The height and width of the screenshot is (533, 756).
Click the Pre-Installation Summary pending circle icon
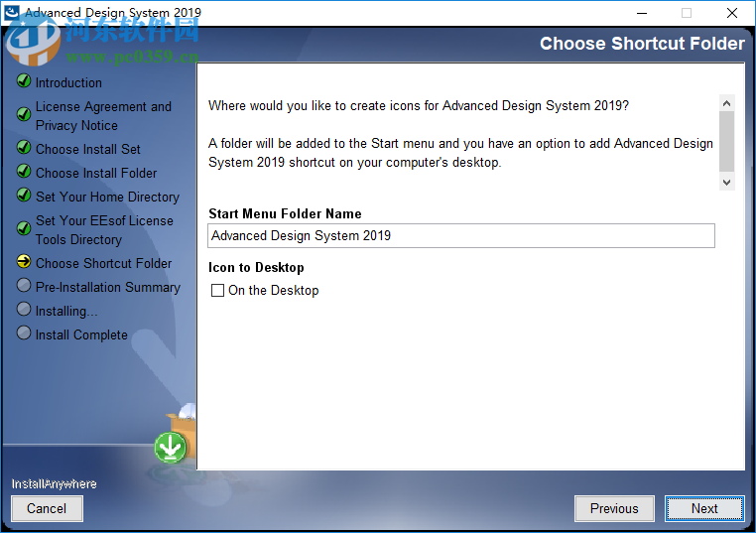click(24, 285)
